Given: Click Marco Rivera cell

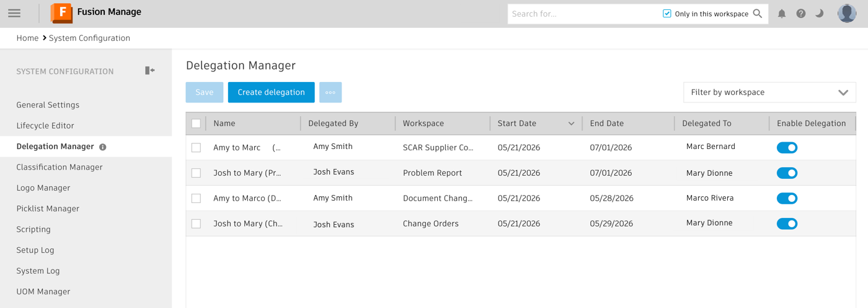Looking at the screenshot, I should [710, 198].
